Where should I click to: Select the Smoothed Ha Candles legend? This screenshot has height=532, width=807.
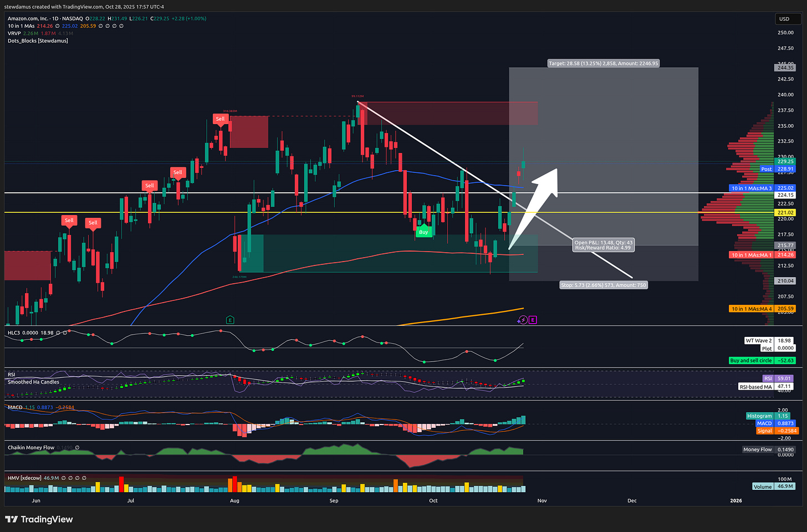[33, 382]
